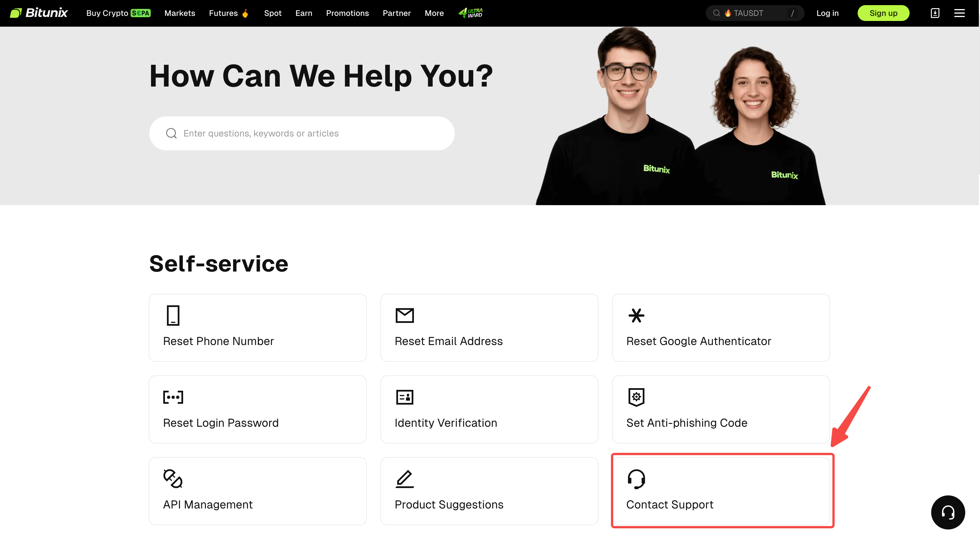Click the Ultra Ward 4 badge icon
The width and height of the screenshot is (980, 534).
pyautogui.click(x=470, y=13)
